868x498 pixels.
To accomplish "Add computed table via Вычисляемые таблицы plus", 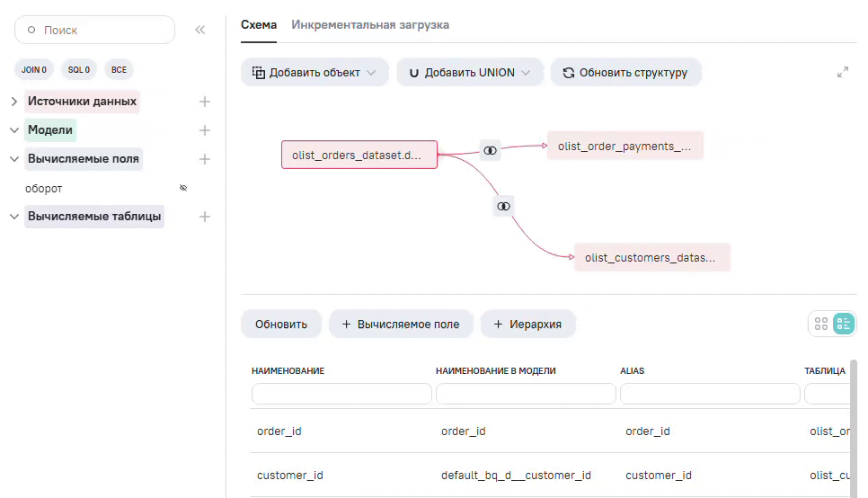I will (205, 217).
